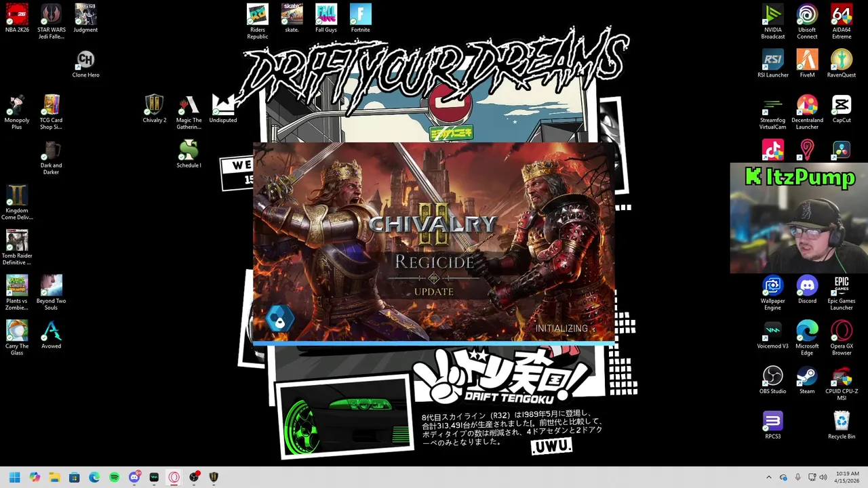This screenshot has width=868, height=488.
Task: Open the Windows Start menu
Action: click(14, 477)
